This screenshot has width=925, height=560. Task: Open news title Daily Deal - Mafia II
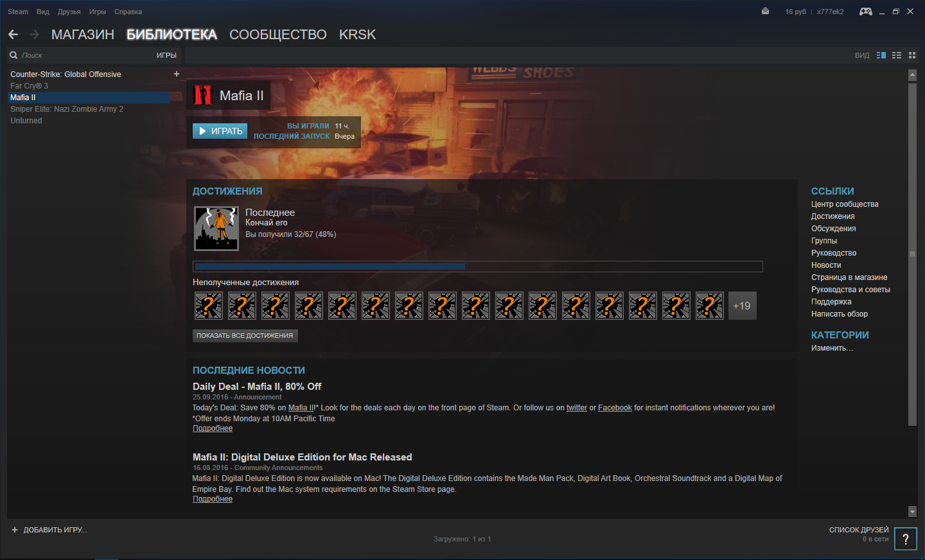257,387
